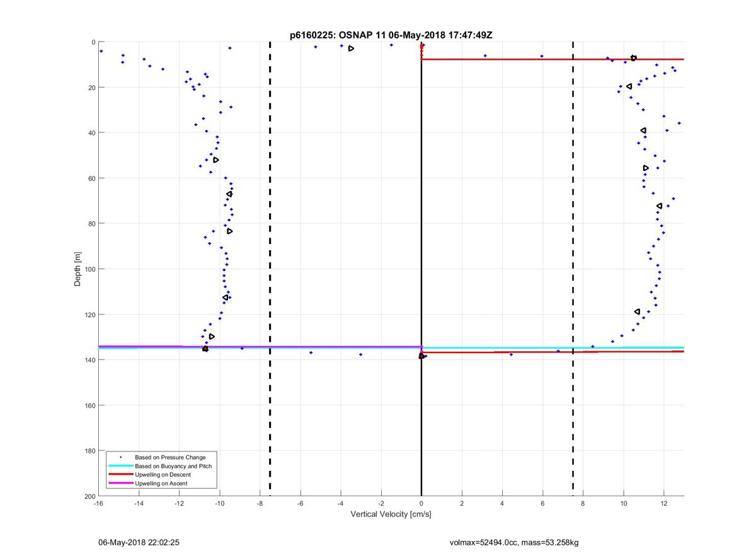Image resolution: width=756 pixels, height=558 pixels.
Task: Click depth axis tick label 20
Action: [x=91, y=88]
